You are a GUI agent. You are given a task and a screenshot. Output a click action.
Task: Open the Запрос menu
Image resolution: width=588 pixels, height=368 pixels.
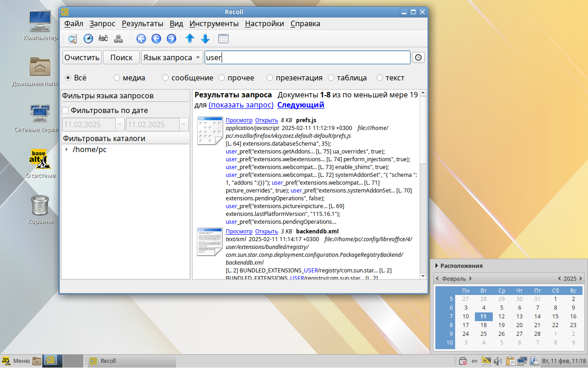pyautogui.click(x=103, y=24)
